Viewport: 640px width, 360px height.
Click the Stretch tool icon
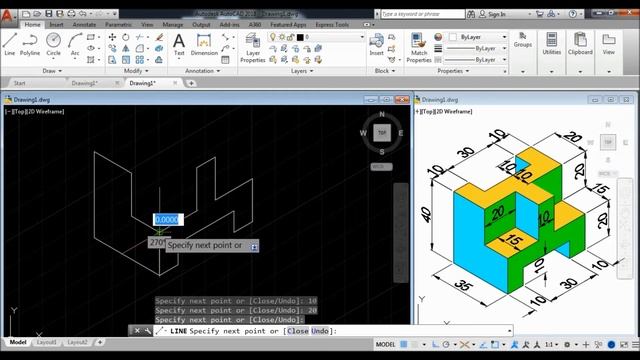[x=112, y=60]
